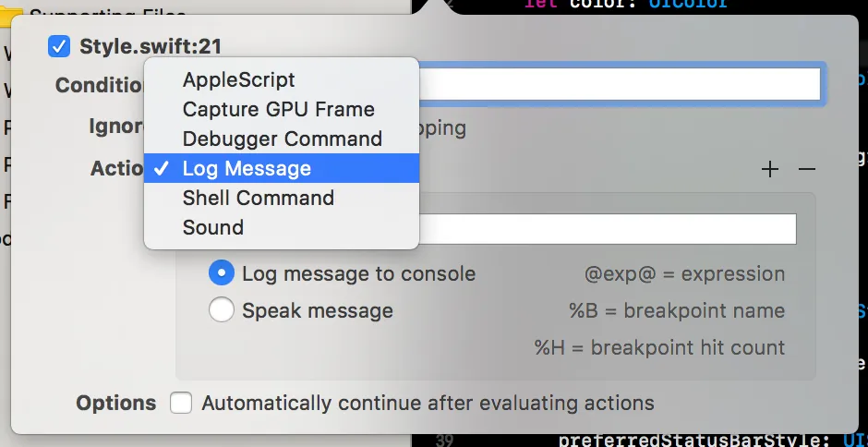Select Shell Command action type
Image resolution: width=868 pixels, height=447 pixels.
click(258, 198)
